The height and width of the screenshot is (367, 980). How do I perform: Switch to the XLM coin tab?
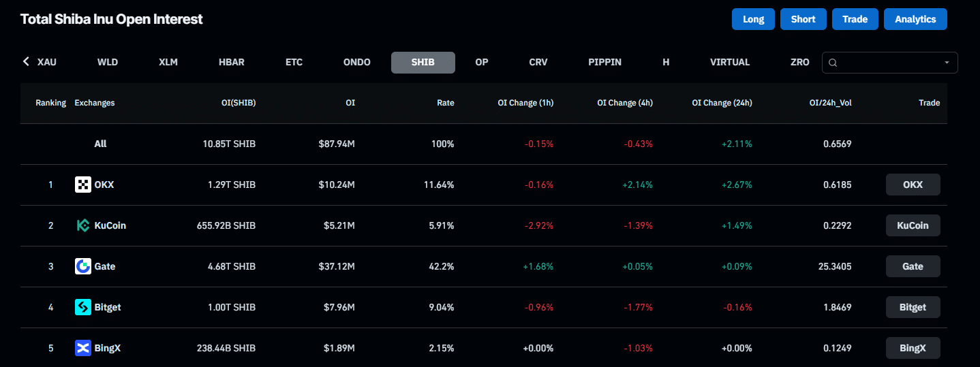[x=168, y=62]
